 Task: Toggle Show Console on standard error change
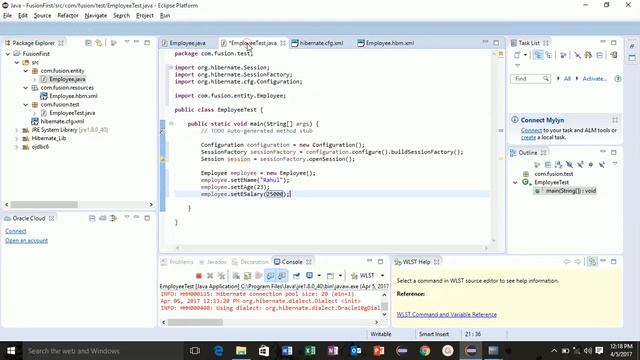pyautogui.click(x=282, y=276)
